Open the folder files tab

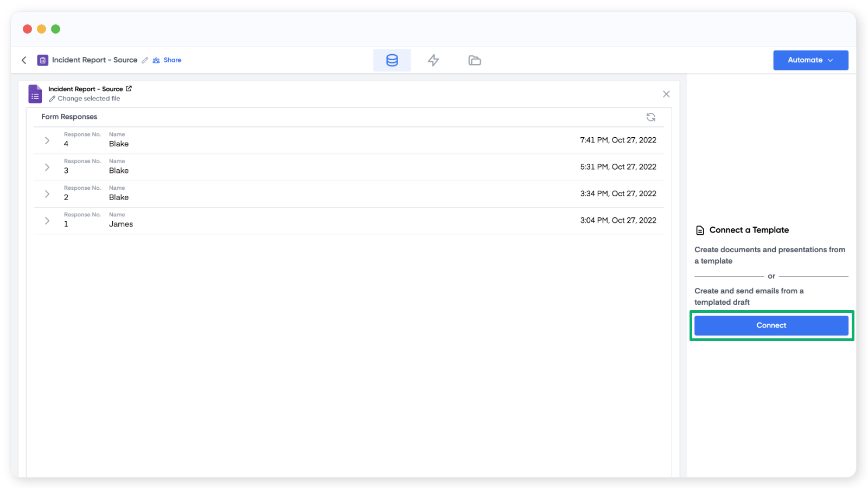475,60
